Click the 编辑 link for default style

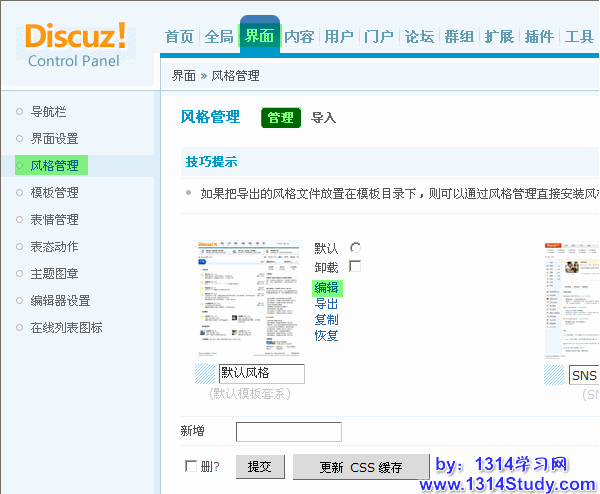pos(326,288)
